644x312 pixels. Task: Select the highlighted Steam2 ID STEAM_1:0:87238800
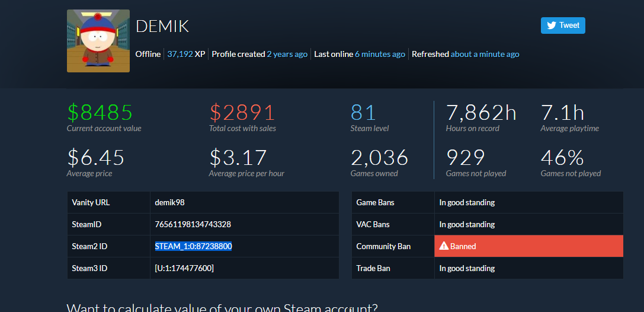(194, 246)
